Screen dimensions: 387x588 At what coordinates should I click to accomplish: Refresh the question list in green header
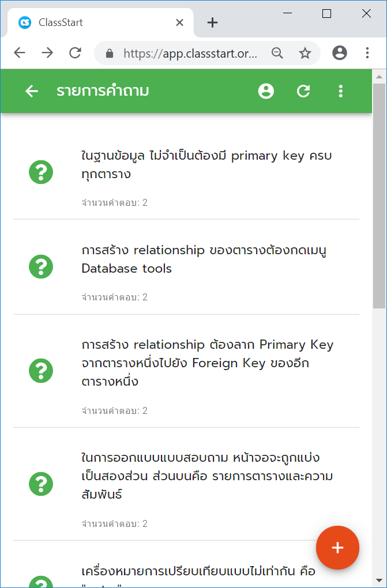pos(303,91)
